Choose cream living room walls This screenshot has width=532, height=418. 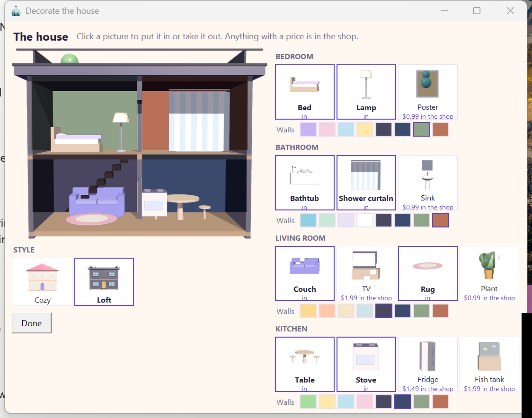(x=346, y=311)
